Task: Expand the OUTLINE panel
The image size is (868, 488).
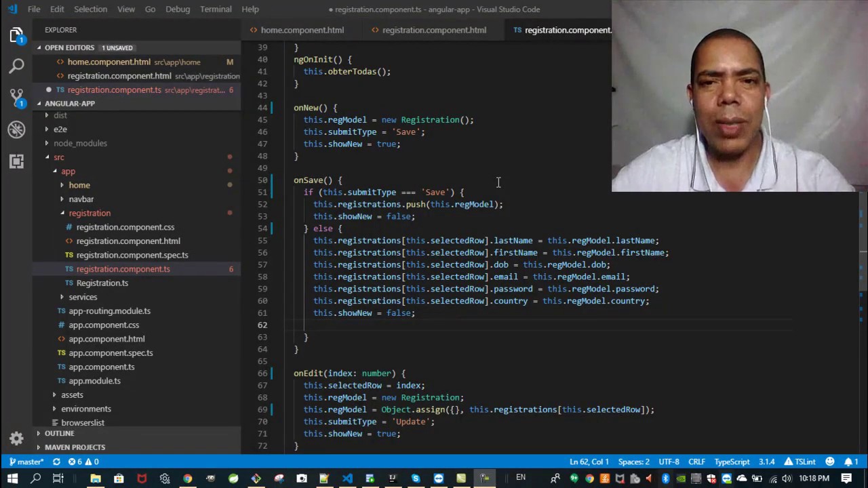Action: [59, 433]
